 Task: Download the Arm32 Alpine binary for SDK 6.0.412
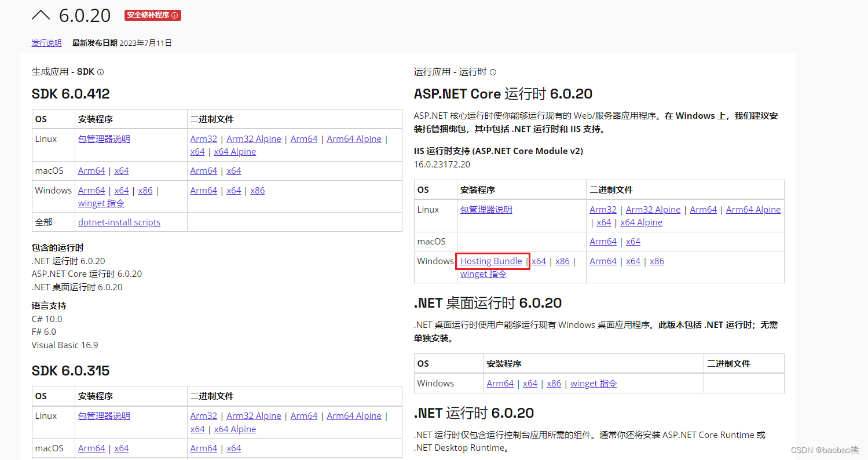[x=254, y=139]
